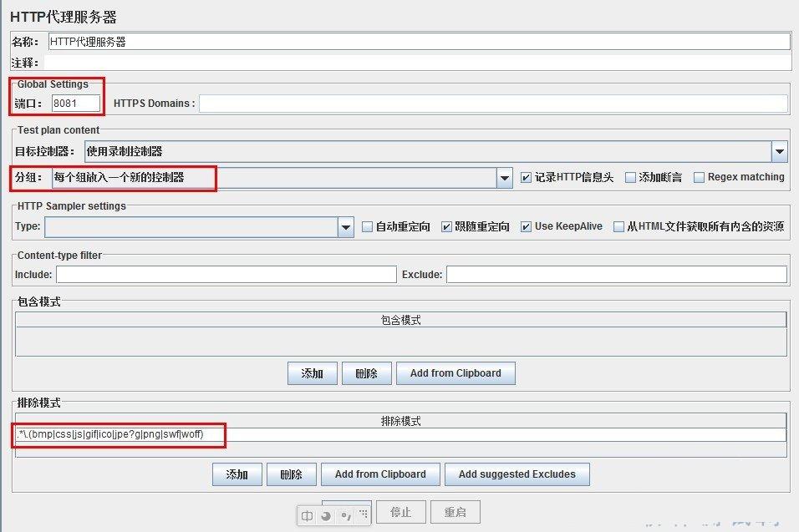The width and height of the screenshot is (799, 532).
Task: Enable the 添加断言 checkbox
Action: pyautogui.click(x=630, y=177)
